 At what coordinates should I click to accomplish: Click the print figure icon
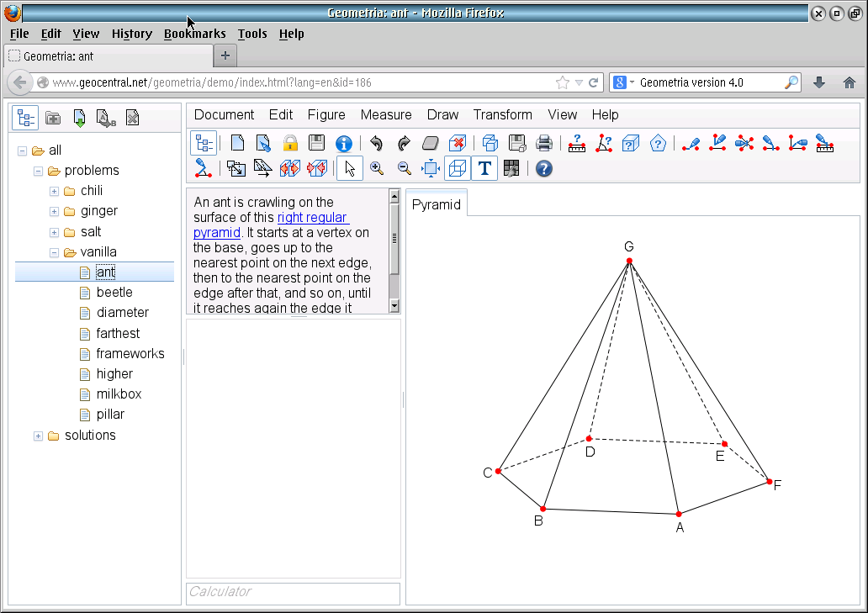[544, 143]
